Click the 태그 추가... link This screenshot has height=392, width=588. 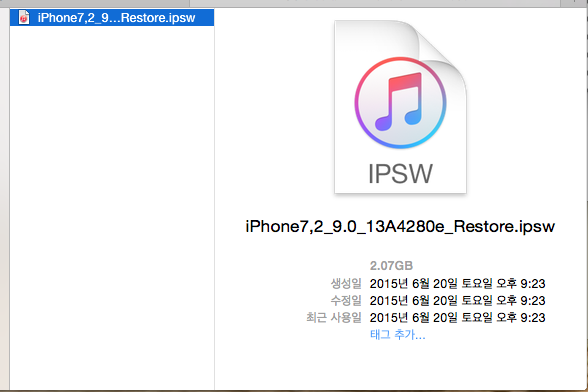(398, 334)
